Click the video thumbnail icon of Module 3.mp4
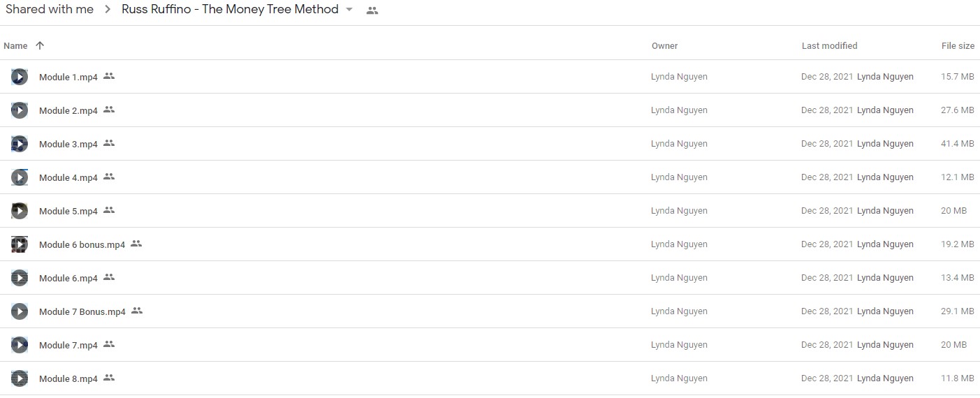The height and width of the screenshot is (398, 980). [20, 144]
